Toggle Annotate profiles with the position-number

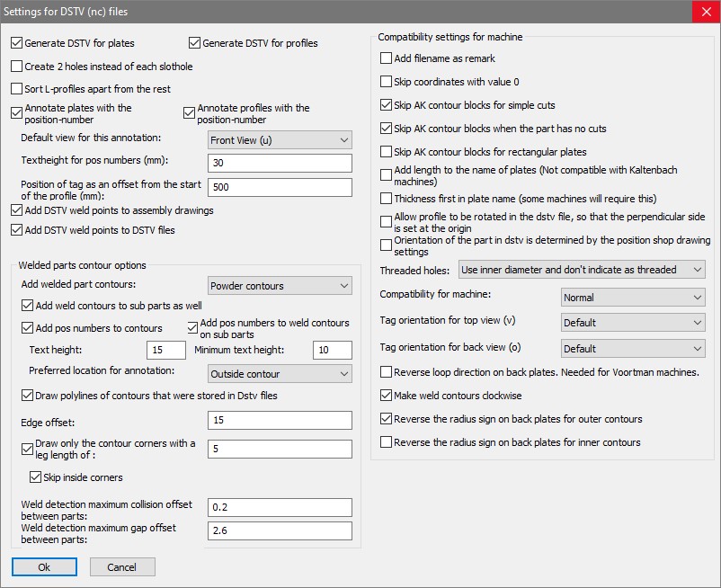pyautogui.click(x=189, y=113)
